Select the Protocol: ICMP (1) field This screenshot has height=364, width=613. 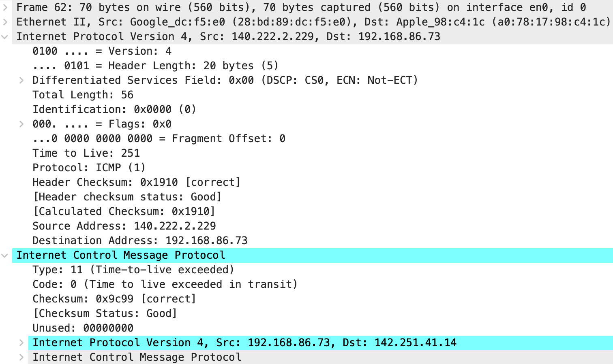point(89,168)
